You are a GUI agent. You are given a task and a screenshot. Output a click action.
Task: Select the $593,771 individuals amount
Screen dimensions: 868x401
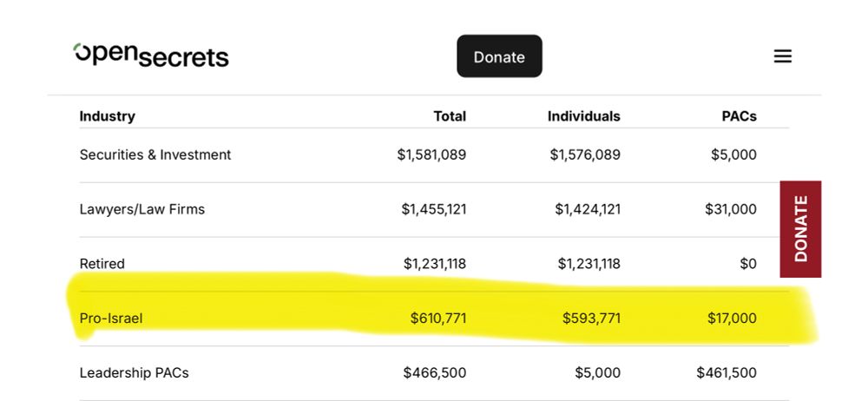tap(591, 319)
